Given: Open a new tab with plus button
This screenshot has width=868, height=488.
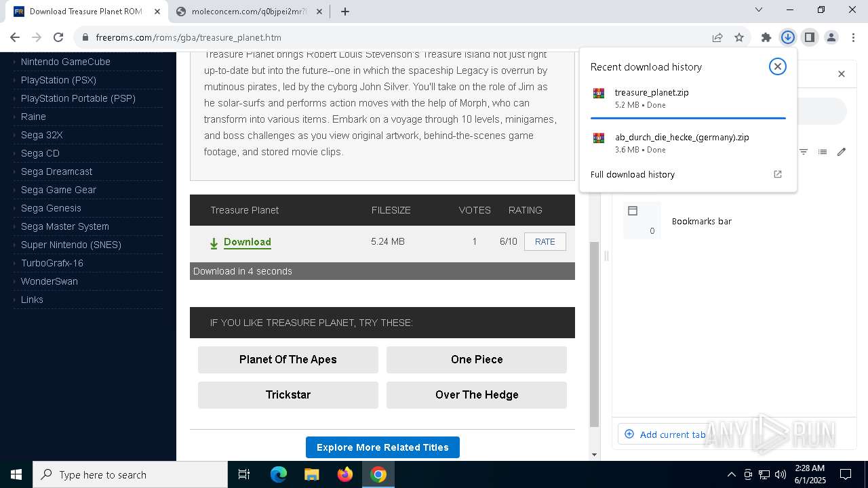Looking at the screenshot, I should (x=344, y=12).
